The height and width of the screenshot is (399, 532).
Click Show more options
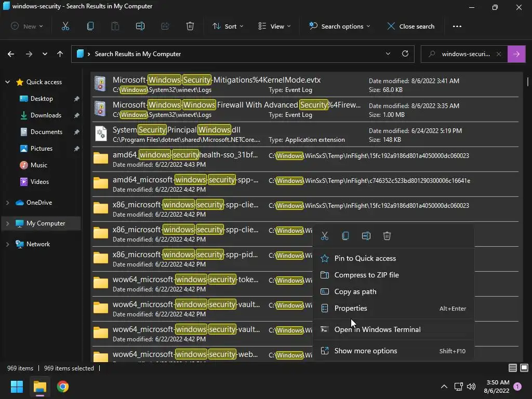393,351
